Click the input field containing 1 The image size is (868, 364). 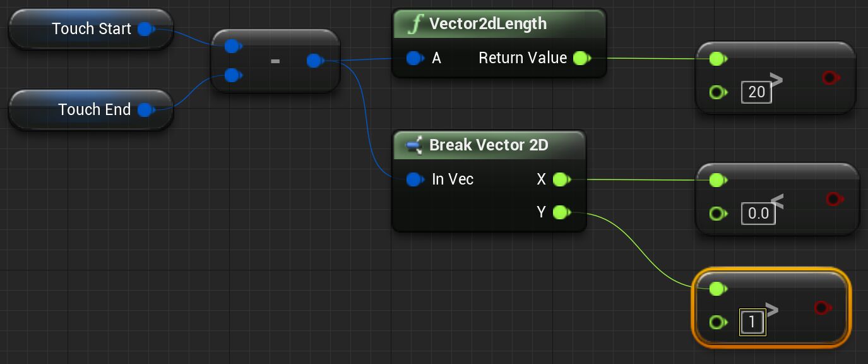752,323
